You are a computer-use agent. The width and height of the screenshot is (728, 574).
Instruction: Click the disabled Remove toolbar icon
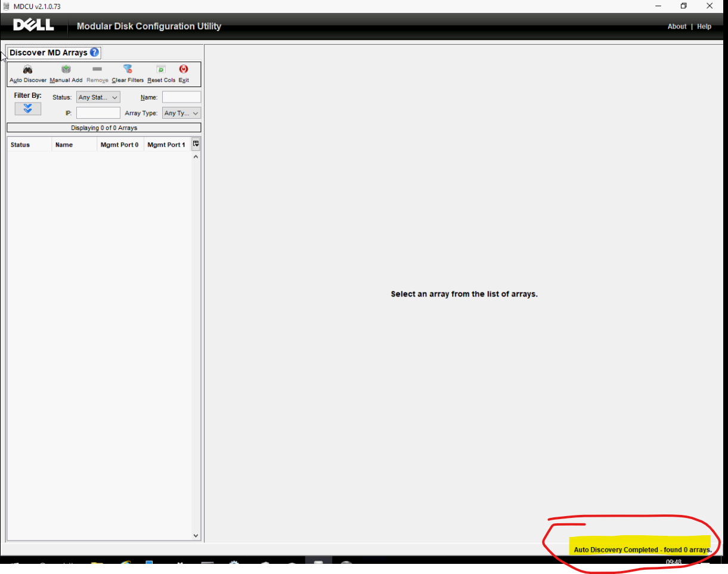point(97,70)
